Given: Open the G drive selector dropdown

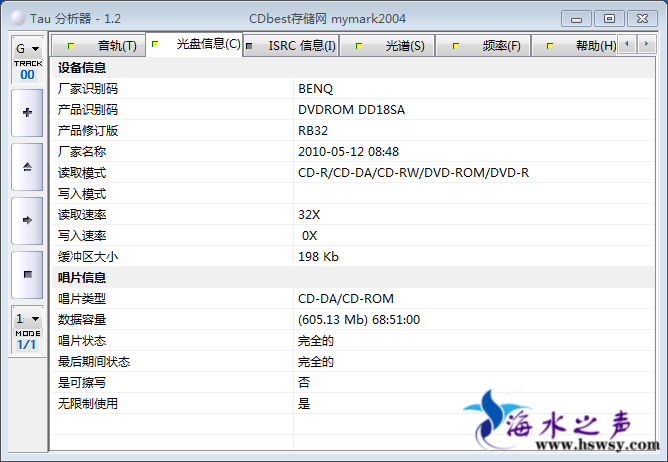Looking at the screenshot, I should (27, 49).
